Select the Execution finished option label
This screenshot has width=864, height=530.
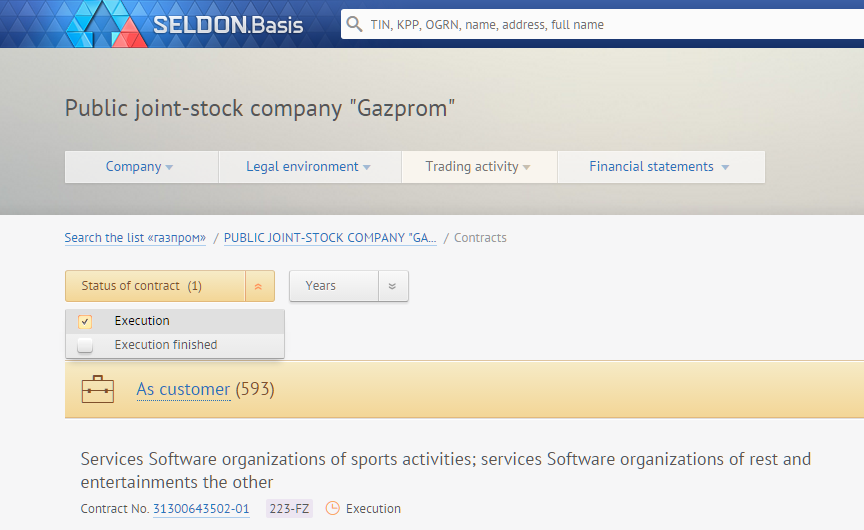tap(166, 345)
